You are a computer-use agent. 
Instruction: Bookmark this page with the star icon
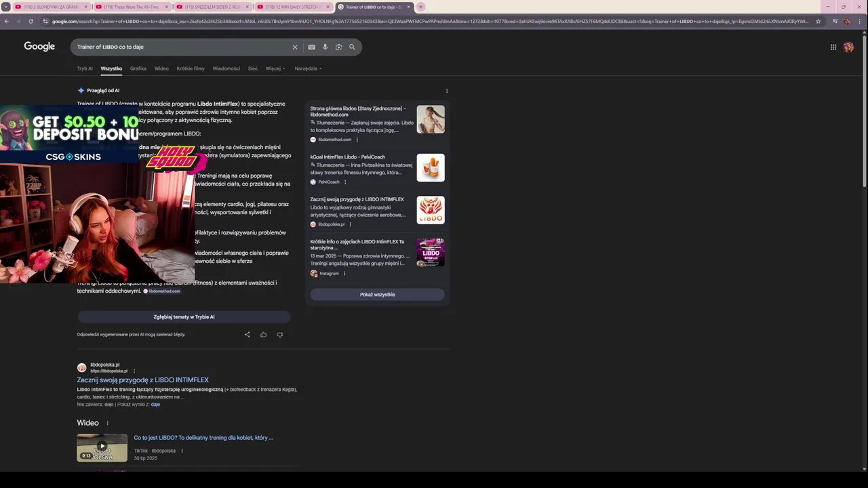[x=818, y=21]
